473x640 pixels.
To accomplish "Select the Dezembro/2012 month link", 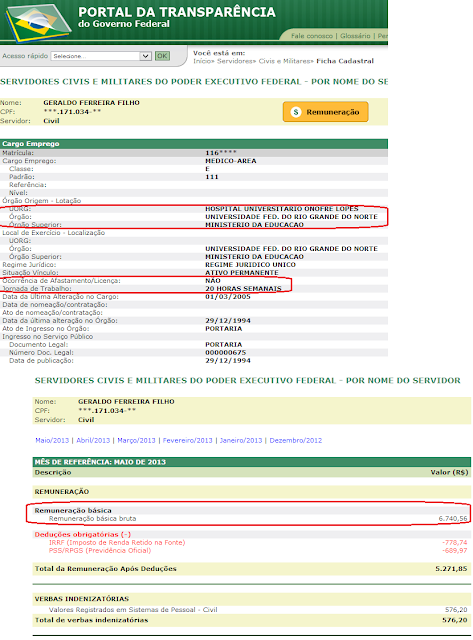I will click(x=295, y=440).
